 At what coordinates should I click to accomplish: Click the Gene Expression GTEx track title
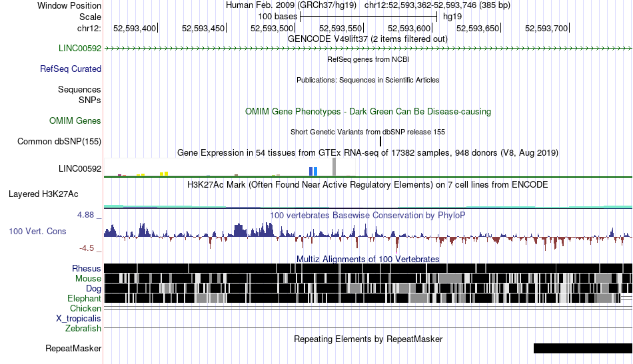(x=368, y=153)
